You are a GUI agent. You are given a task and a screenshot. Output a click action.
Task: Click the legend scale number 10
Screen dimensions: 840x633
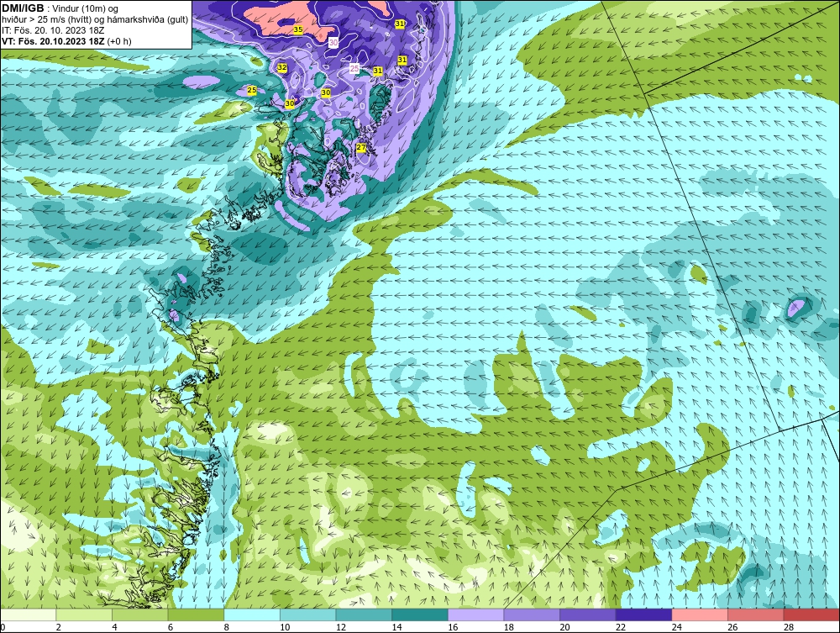pyautogui.click(x=285, y=627)
